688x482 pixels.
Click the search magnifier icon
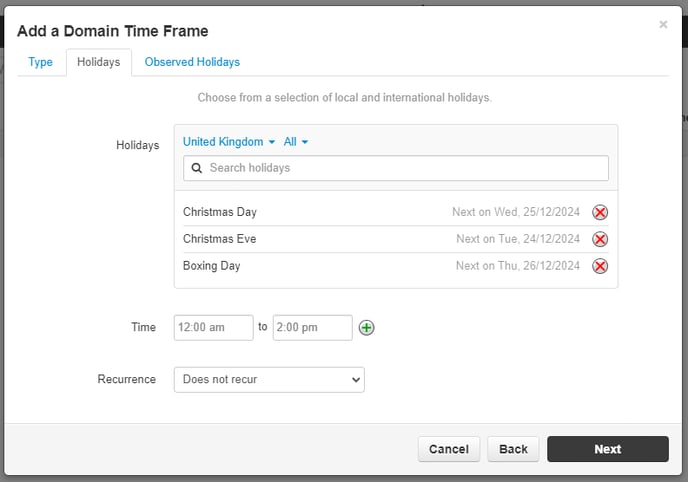click(x=197, y=168)
